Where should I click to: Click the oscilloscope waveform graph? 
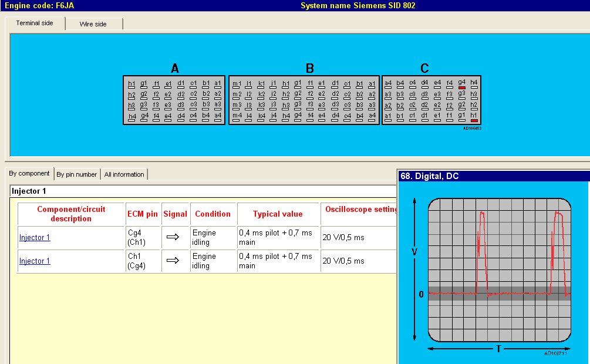tap(500, 270)
